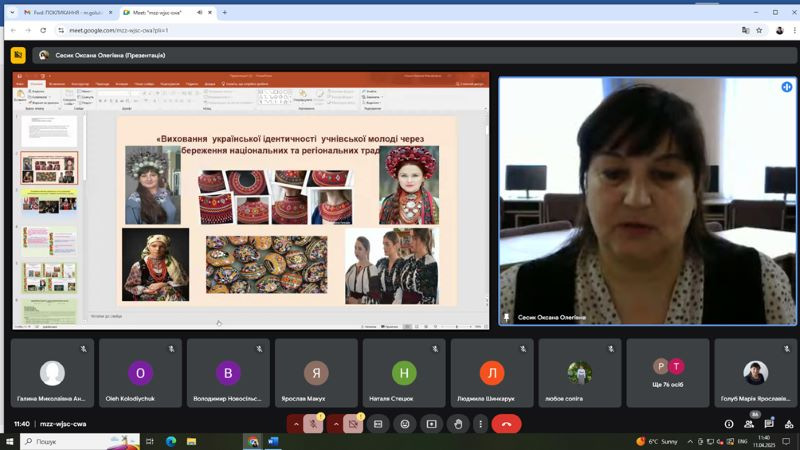
Task: Select the Ярослав Макух participant tile
Action: 316,373
